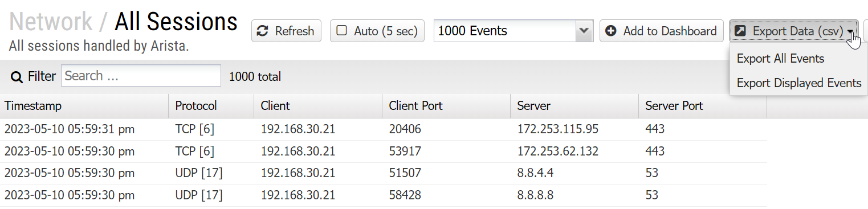Sort by Protocol column header
This screenshot has width=868, height=209.
click(x=211, y=105)
